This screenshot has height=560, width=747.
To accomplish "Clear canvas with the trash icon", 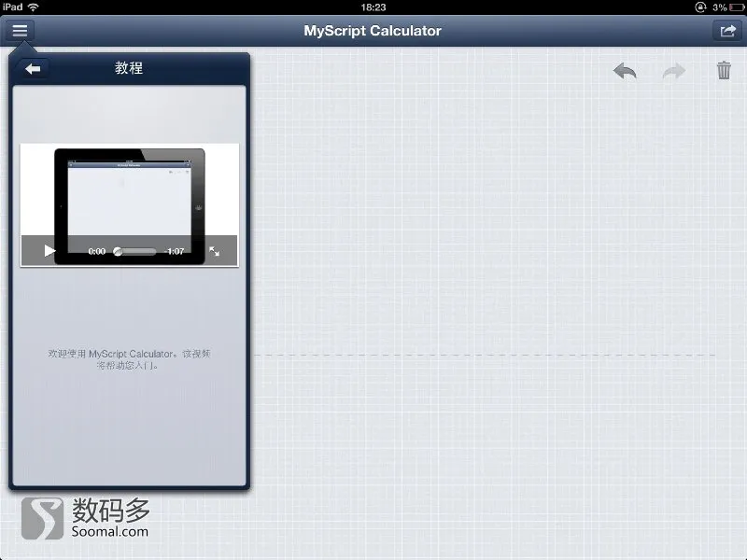I will tap(724, 71).
